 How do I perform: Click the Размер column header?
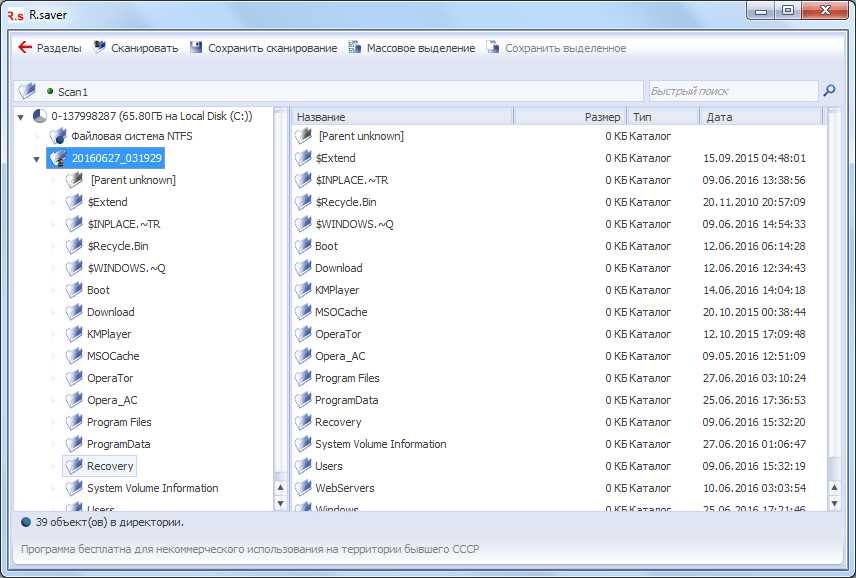pos(570,117)
